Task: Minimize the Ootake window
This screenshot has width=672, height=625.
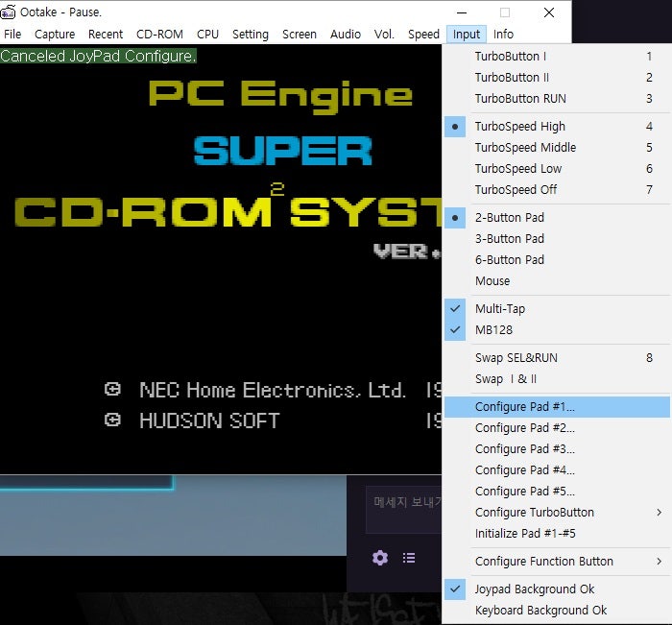Action: (x=462, y=12)
